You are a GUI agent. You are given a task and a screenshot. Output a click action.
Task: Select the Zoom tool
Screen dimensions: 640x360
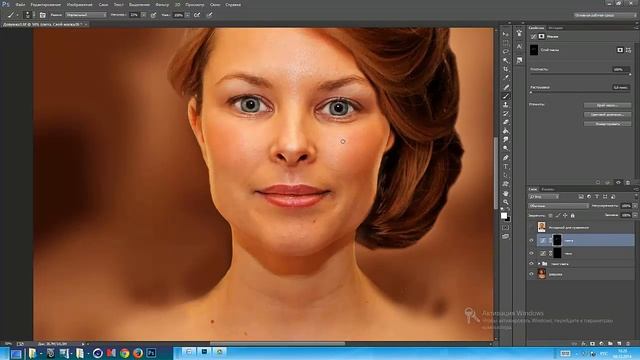click(506, 202)
